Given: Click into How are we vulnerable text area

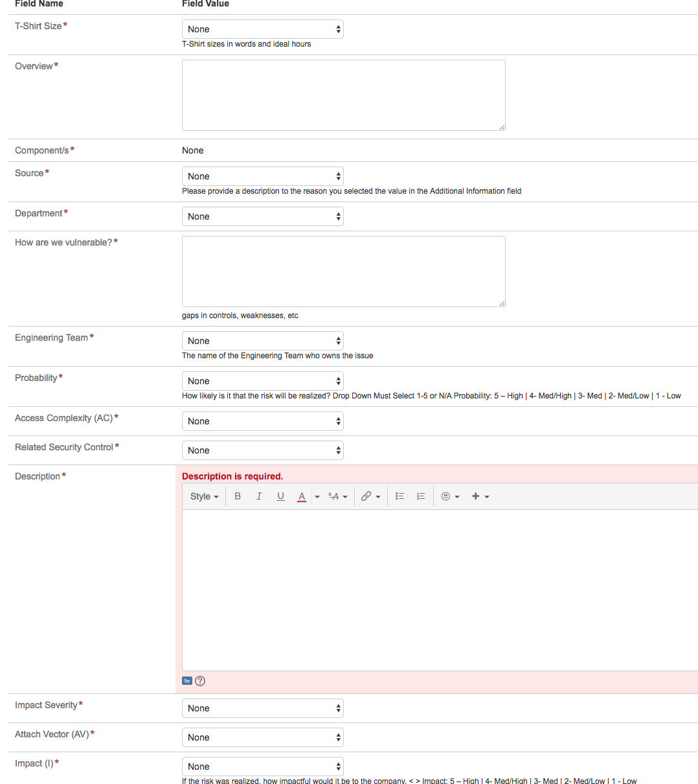Looking at the screenshot, I should tap(344, 271).
